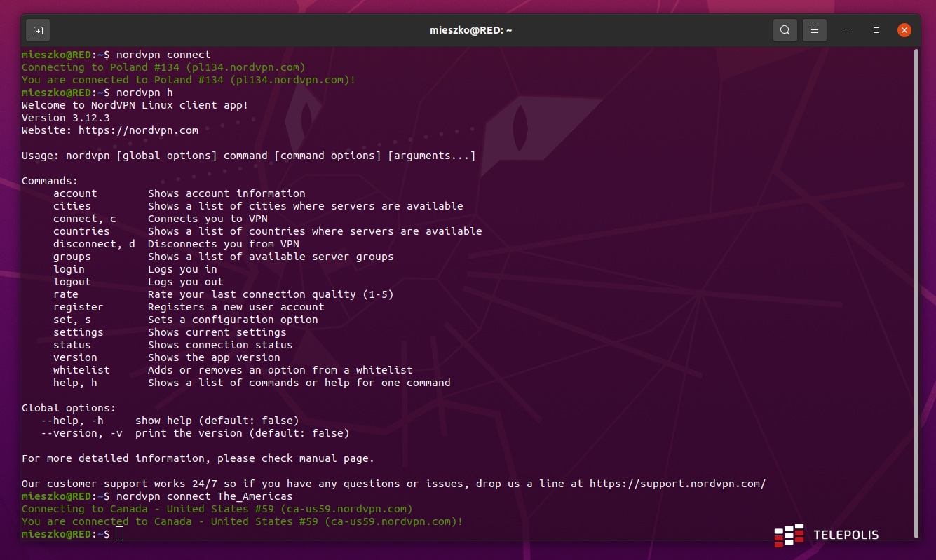Close the terminal window
The height and width of the screenshot is (560, 936).
tap(904, 30)
